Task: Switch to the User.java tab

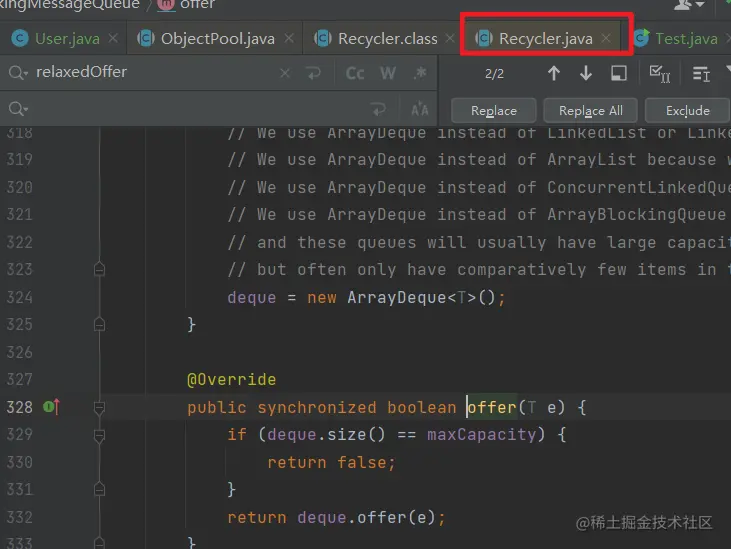Action: pos(67,38)
